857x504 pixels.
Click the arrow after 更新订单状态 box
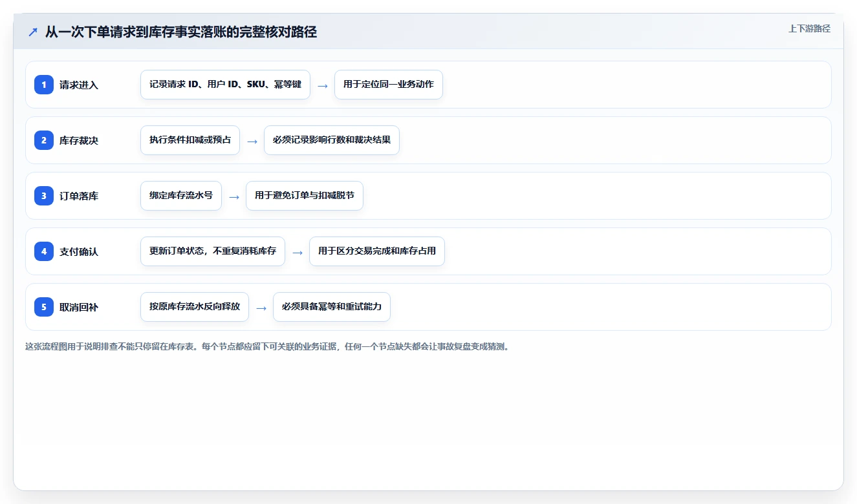298,252
